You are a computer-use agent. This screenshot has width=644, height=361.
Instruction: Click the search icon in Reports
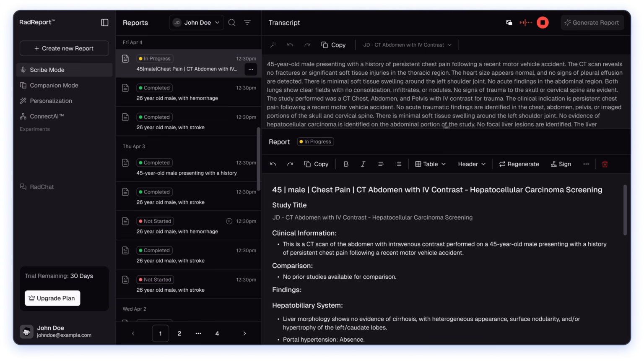232,23
